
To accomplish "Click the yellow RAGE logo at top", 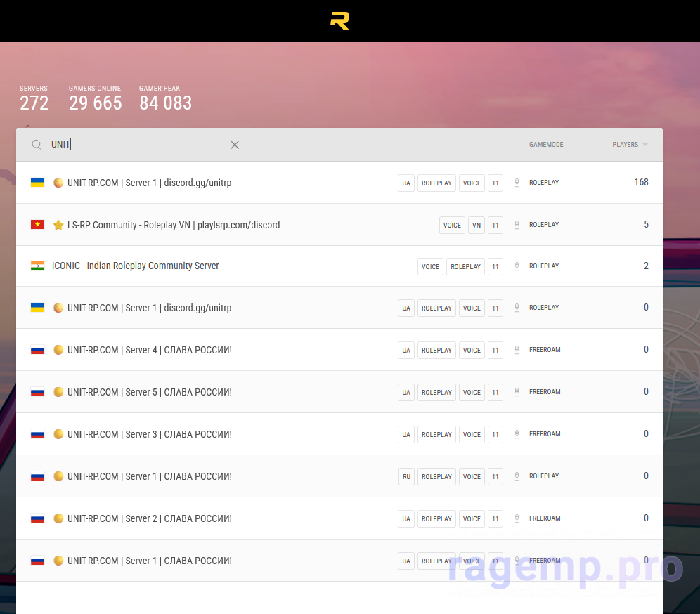I will [339, 21].
